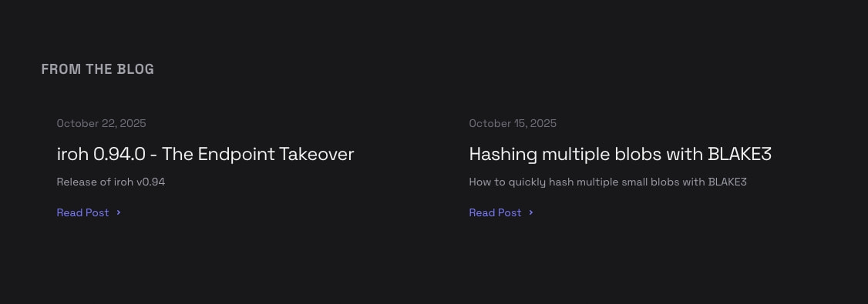Select the October 15, 2025 date label
The image size is (868, 304).
click(513, 123)
